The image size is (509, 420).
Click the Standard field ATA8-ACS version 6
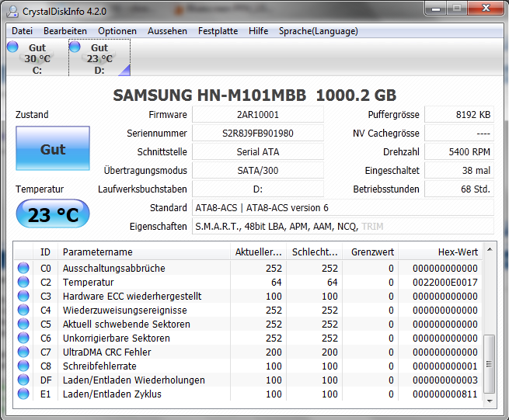tap(343, 208)
